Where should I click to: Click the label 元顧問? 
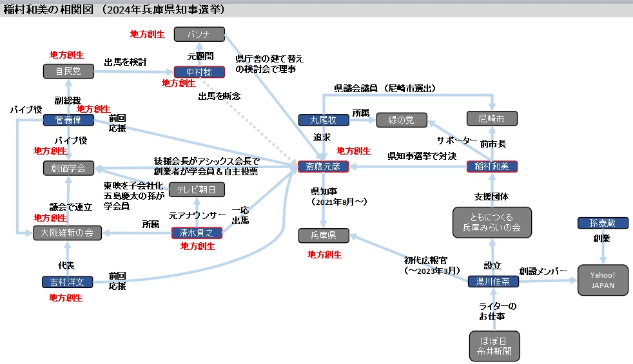tap(200, 56)
